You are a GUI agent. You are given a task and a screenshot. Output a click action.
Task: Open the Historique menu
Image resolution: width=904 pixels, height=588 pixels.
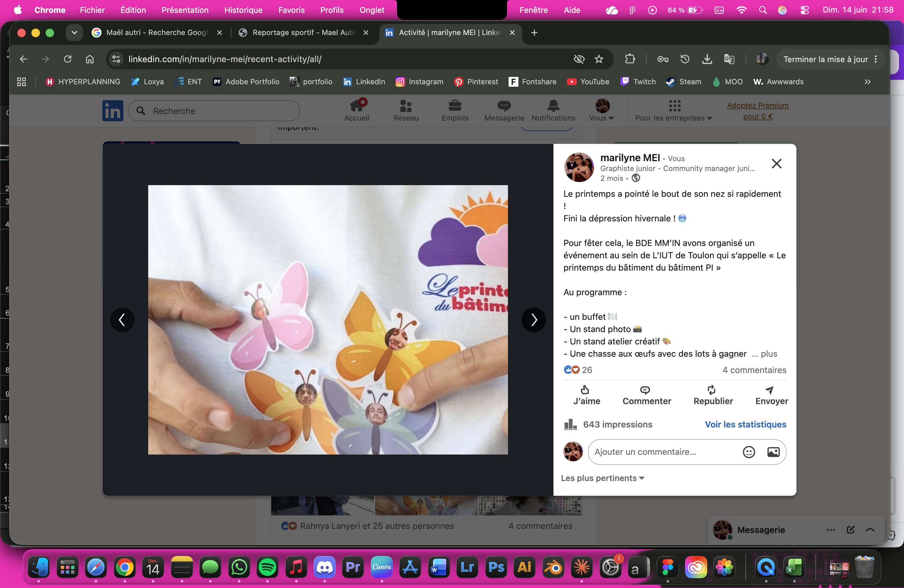pos(243,10)
